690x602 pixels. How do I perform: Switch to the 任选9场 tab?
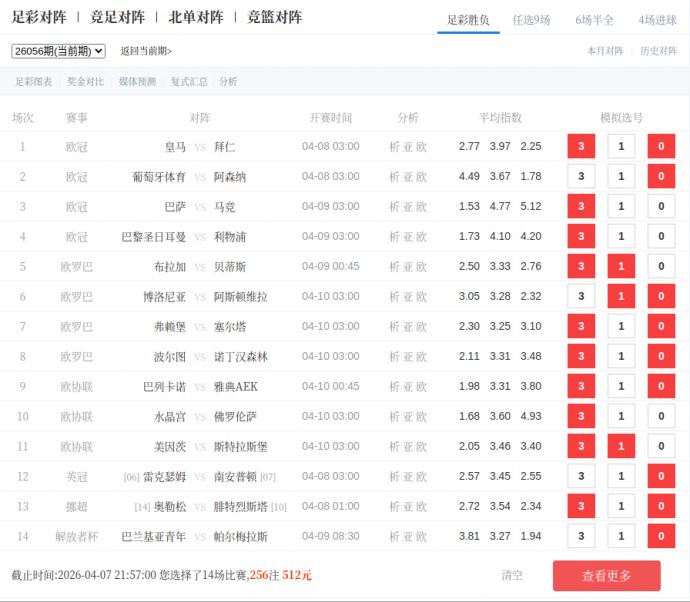coord(531,20)
